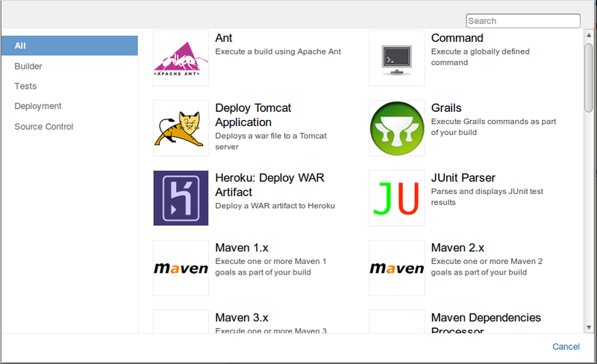The width and height of the screenshot is (597, 364).
Task: Click 'Execute a build using Apache Ant' description
Action: click(x=278, y=51)
